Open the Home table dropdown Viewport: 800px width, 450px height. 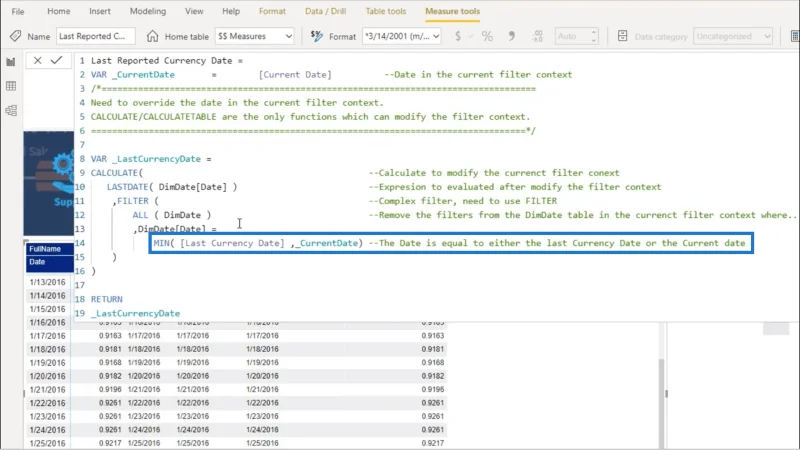(254, 36)
